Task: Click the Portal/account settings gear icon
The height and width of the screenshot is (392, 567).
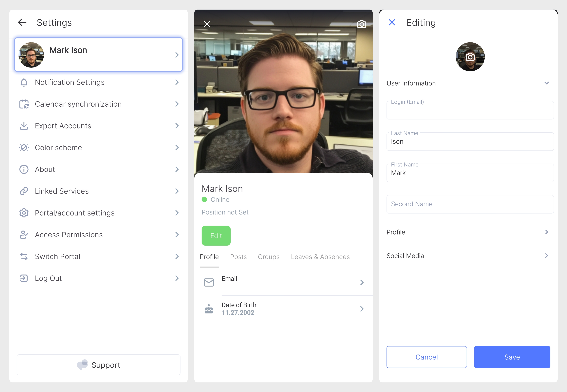Action: 24,213
